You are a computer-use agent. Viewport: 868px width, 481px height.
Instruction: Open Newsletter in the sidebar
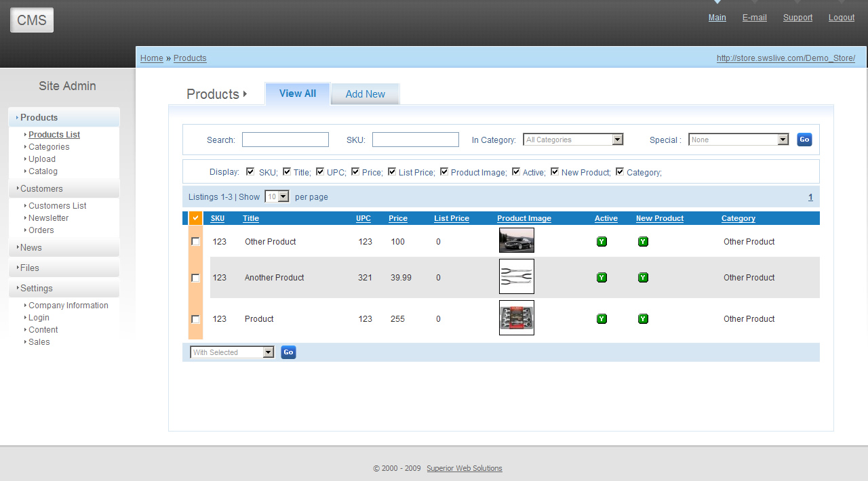[x=49, y=218]
